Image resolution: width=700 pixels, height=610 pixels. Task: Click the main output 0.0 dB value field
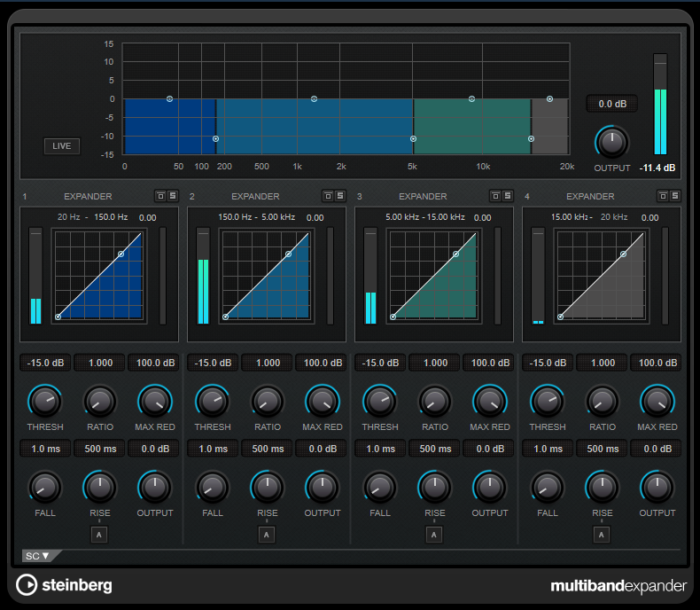click(x=612, y=104)
